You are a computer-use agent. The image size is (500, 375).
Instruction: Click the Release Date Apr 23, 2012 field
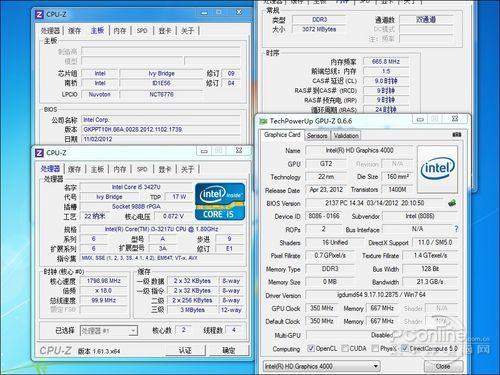pos(326,190)
